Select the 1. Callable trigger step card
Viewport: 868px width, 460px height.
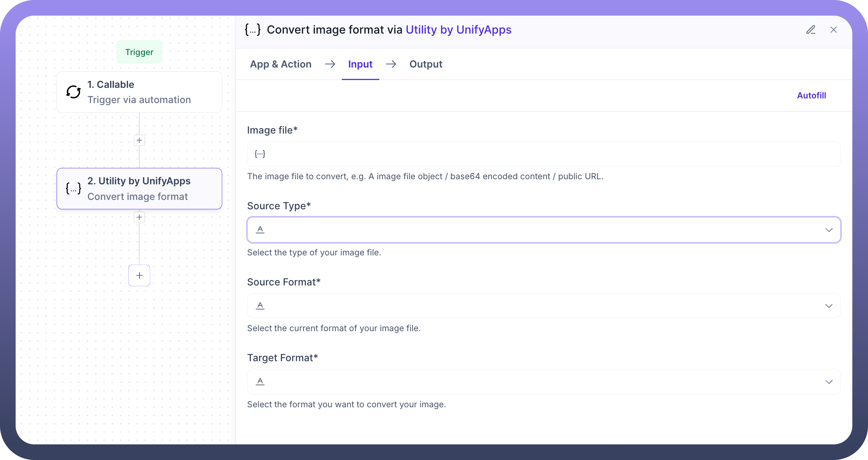139,92
